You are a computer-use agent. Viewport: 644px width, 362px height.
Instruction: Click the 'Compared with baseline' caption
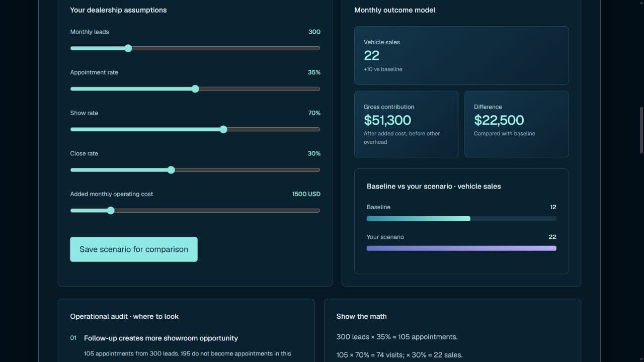pos(505,134)
